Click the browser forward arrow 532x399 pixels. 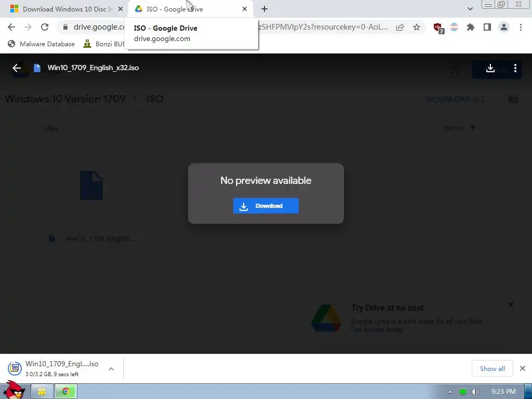[x=28, y=27]
